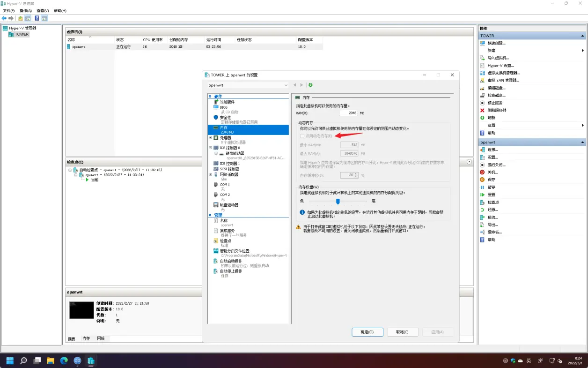Adjust the 内存权重 slider thumb
This screenshot has width=588, height=368.
tap(338, 201)
